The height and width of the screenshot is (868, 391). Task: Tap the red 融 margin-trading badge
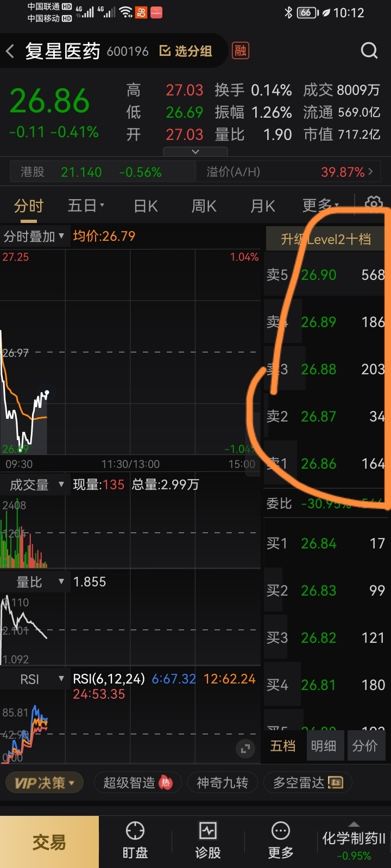pos(240,51)
